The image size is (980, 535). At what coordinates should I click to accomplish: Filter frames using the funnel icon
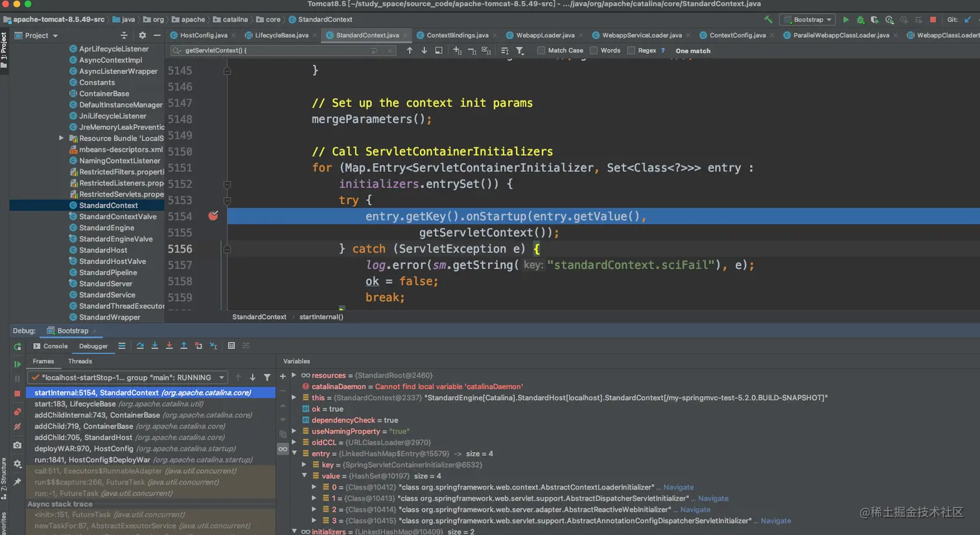(267, 377)
